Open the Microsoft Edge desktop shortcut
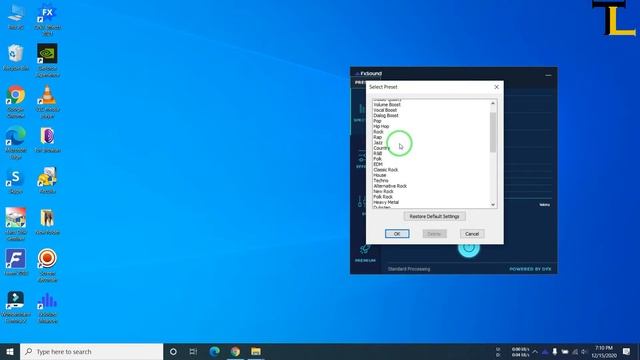This screenshot has height=360, width=640. [16, 142]
